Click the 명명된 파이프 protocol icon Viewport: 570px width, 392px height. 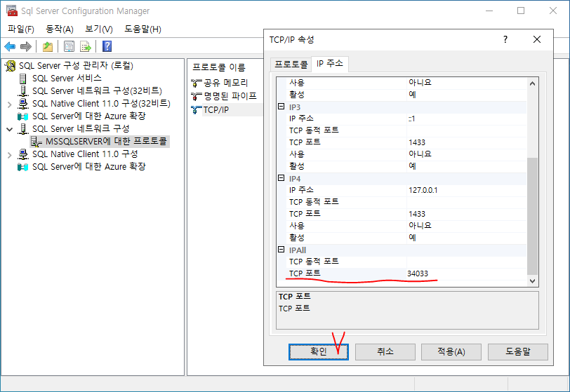click(x=197, y=96)
